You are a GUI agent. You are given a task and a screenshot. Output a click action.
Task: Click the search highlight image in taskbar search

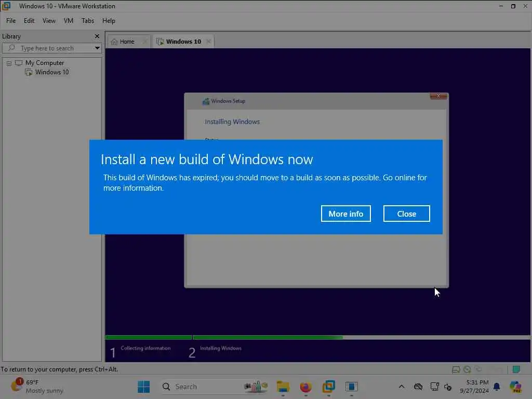256,387
